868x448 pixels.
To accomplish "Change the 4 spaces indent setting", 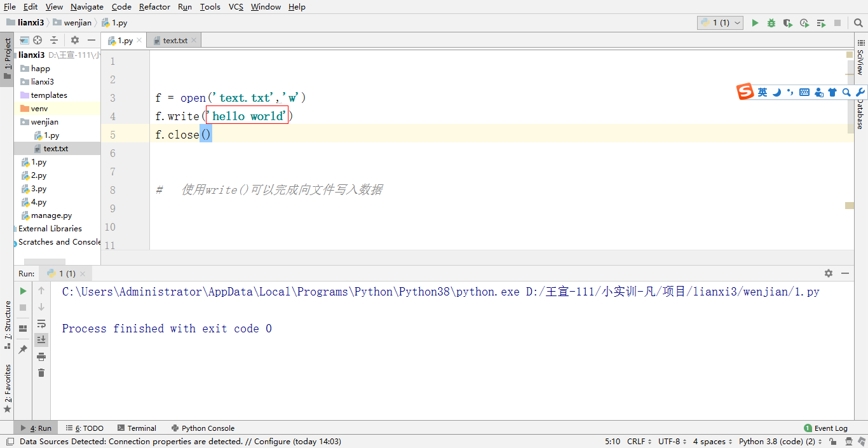I will coord(712,442).
